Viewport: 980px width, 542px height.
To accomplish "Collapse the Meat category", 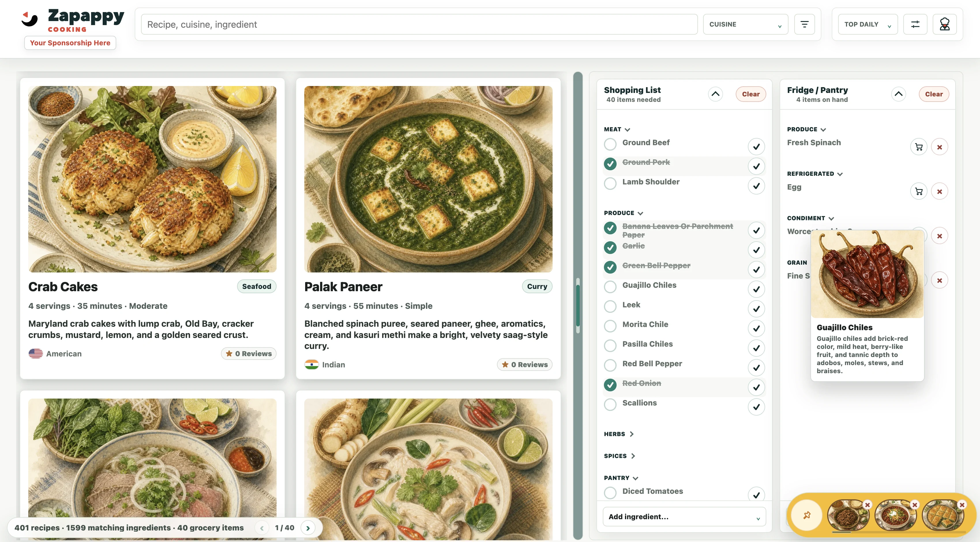I will click(x=617, y=129).
